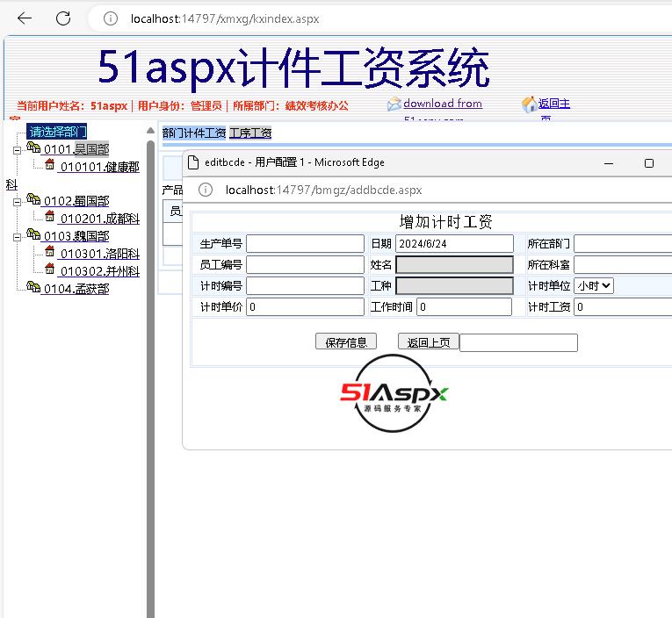Focus the 所在科室 input field
The image size is (672, 618).
click(623, 265)
